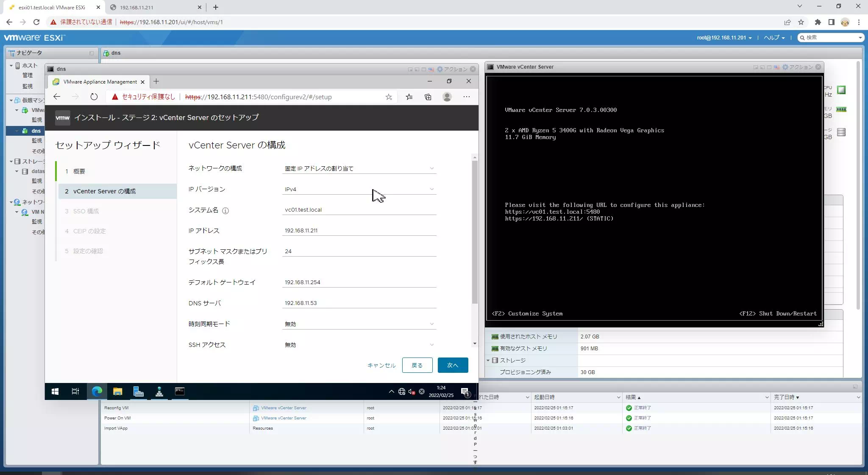Image resolution: width=868 pixels, height=475 pixels.
Task: Edit IP address field 192.168.11.211
Action: click(x=359, y=230)
